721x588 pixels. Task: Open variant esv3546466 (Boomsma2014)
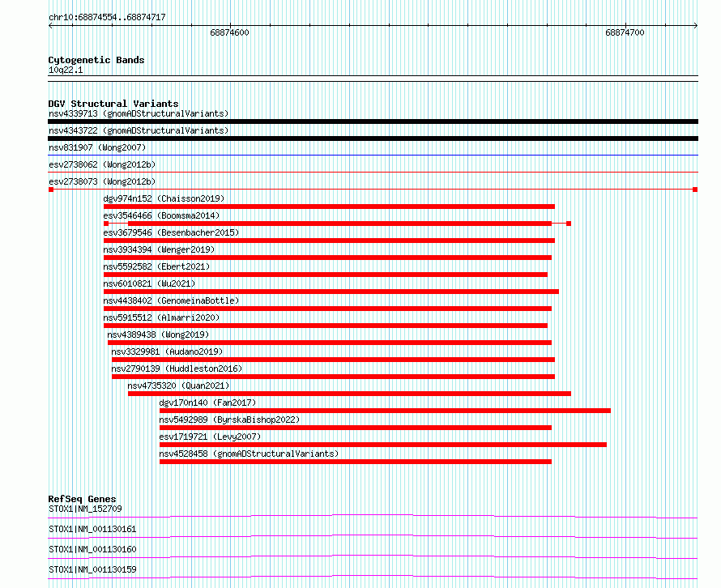[x=161, y=215]
